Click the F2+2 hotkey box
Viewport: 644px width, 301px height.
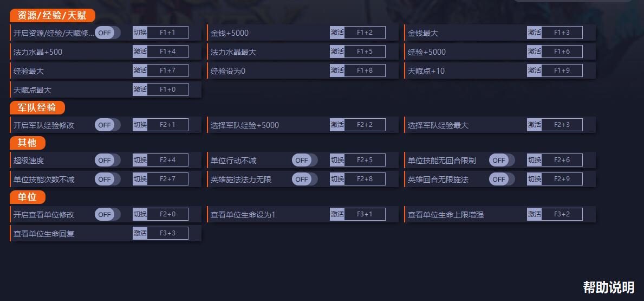[x=365, y=125]
